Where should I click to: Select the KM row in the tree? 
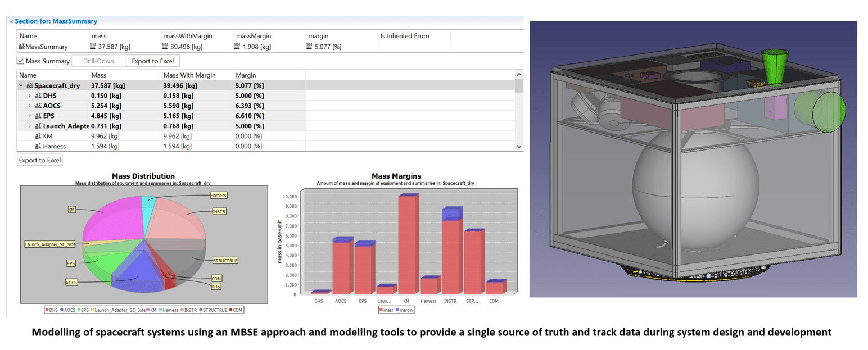[x=266, y=136]
